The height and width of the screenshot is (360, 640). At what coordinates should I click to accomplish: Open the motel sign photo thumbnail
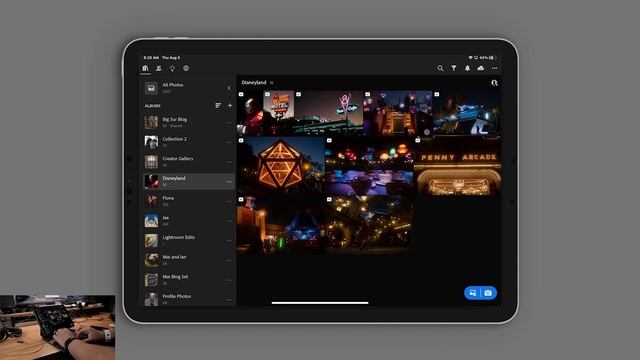click(x=279, y=113)
